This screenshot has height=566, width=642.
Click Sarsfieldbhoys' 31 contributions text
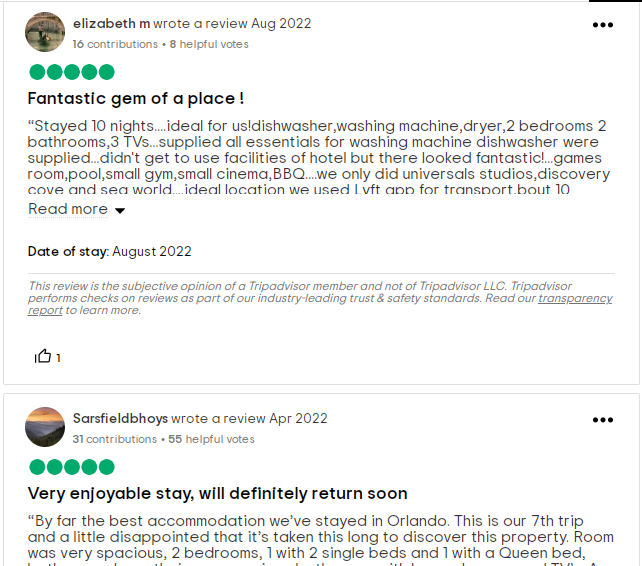pos(115,439)
